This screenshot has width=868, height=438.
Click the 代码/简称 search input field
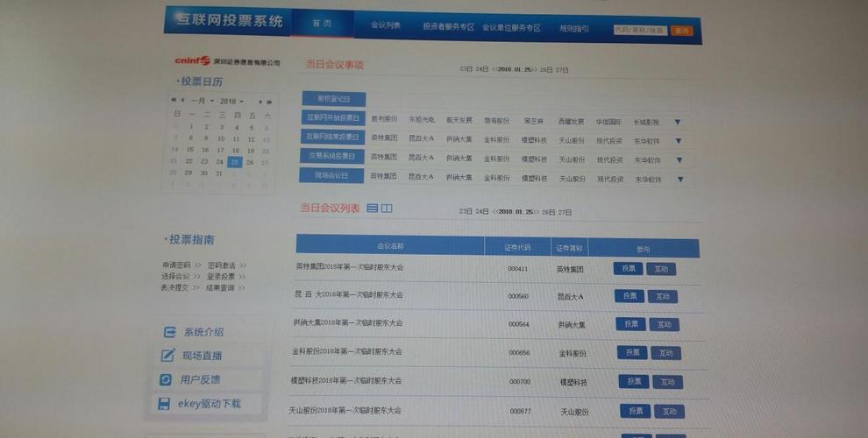[639, 30]
